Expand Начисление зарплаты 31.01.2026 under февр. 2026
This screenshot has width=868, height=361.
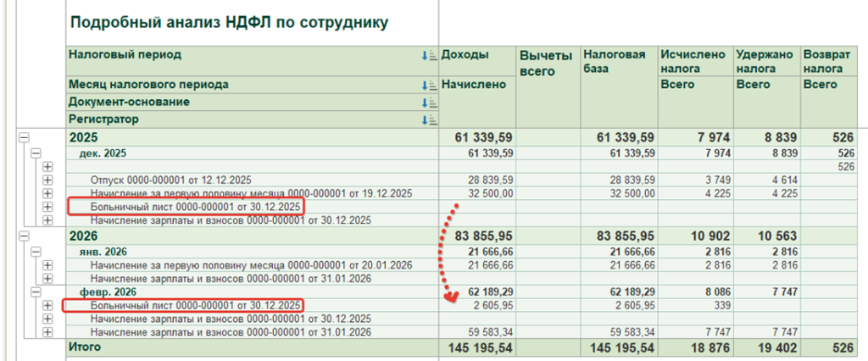(47, 332)
